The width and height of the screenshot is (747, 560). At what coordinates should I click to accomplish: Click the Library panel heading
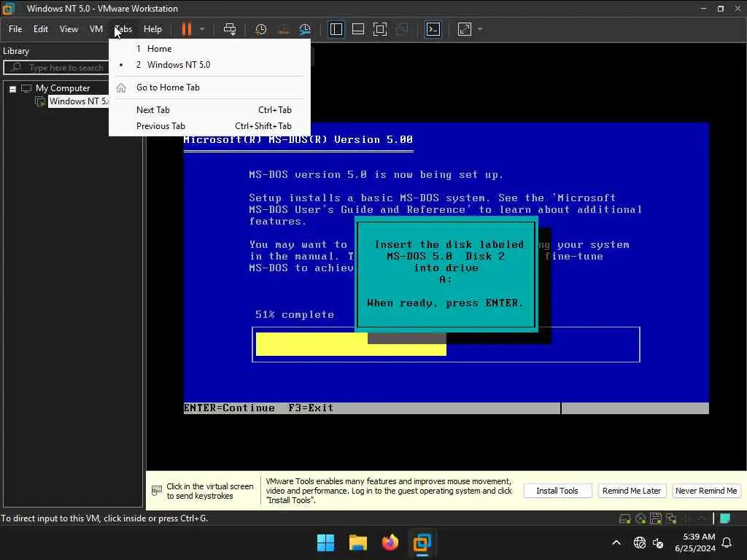(16, 51)
